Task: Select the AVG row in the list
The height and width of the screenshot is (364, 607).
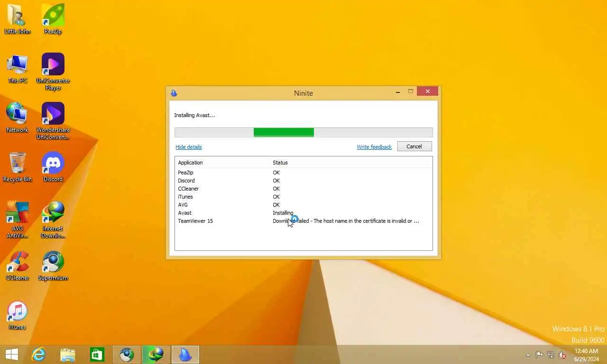Action: click(303, 205)
